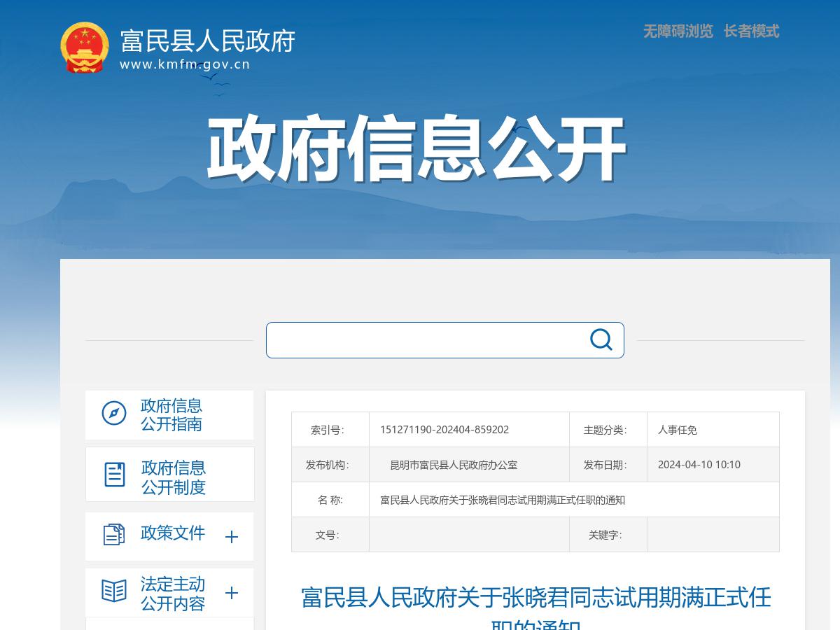Expand 法定主动公开内容 using the plus sign

(x=232, y=593)
